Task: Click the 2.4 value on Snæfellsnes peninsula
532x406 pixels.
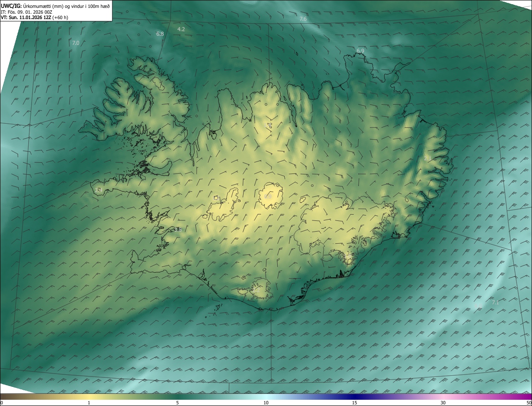Action: coord(99,190)
